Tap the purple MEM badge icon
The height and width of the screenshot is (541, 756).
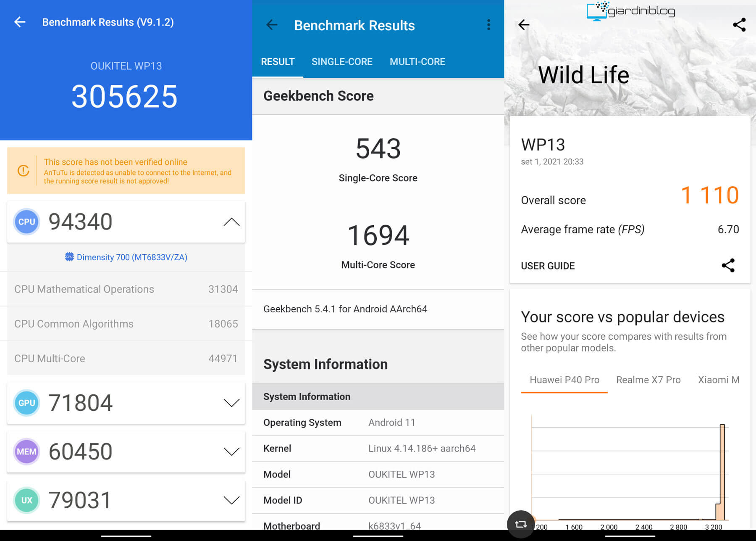click(x=27, y=451)
